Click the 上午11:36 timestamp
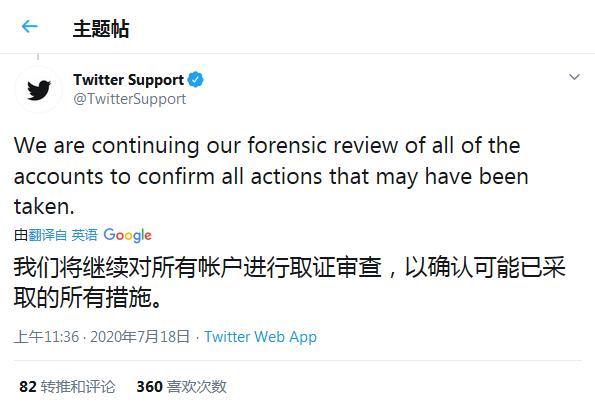Image resolution: width=595 pixels, height=411 pixels. tap(47, 337)
